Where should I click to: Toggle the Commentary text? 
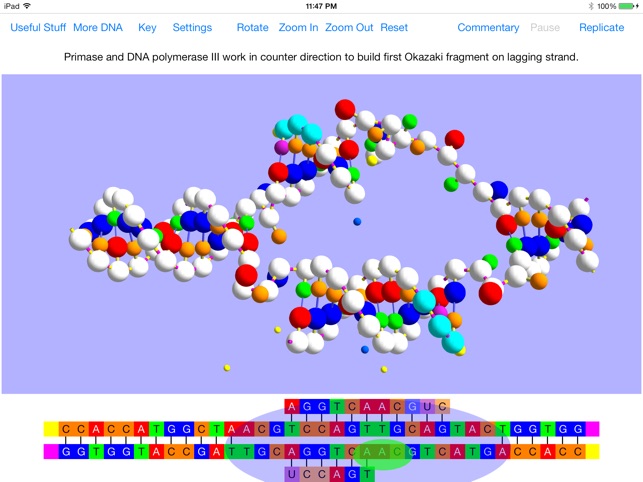(488, 27)
